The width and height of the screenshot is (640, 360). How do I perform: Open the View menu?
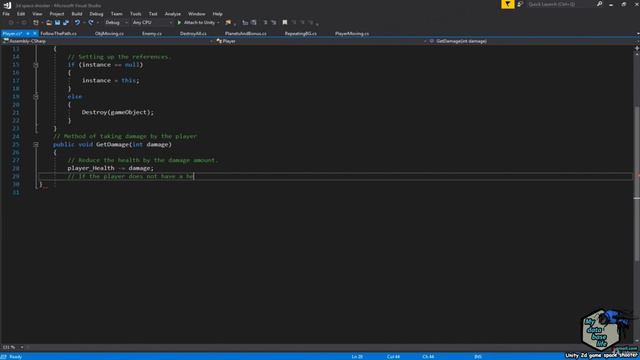(37, 14)
